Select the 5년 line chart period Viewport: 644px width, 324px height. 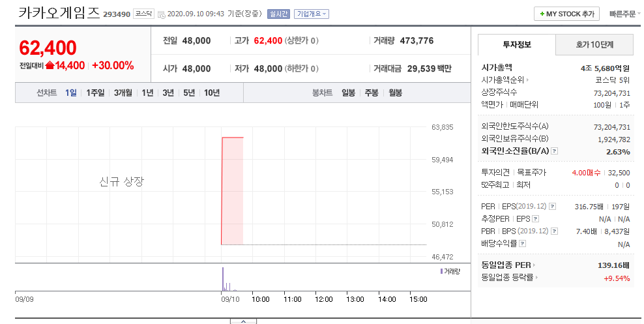coord(189,93)
